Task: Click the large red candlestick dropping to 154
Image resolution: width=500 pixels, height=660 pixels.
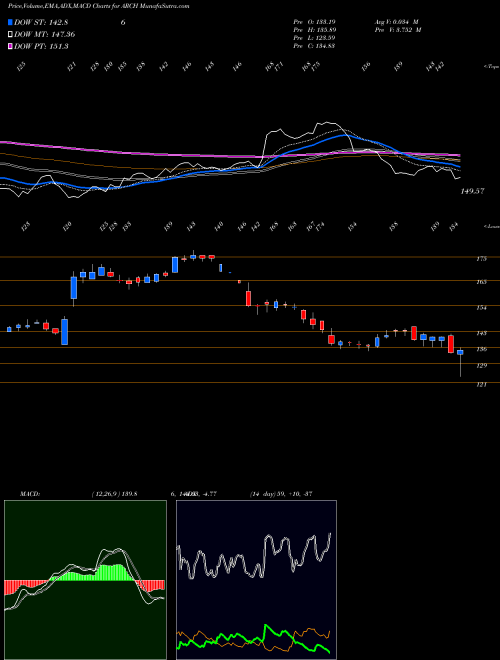Action: 248,298
